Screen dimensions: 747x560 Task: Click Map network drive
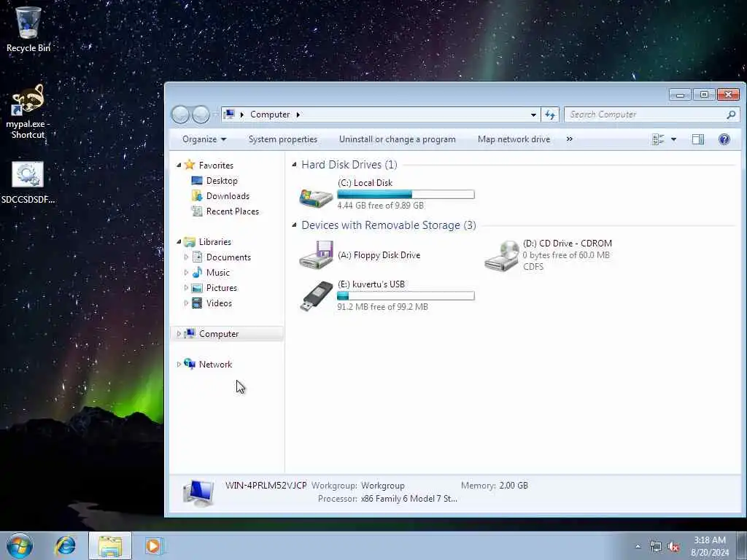point(514,139)
